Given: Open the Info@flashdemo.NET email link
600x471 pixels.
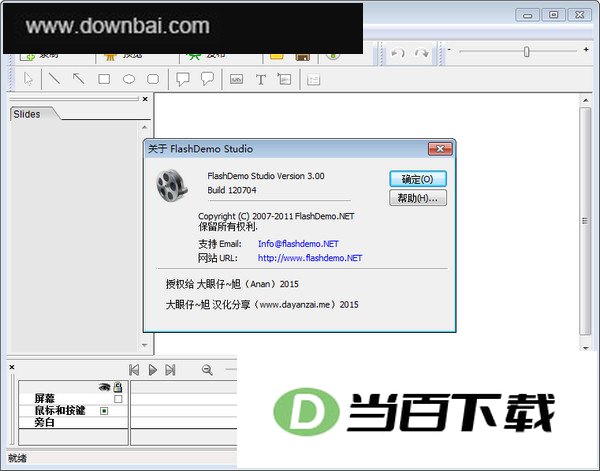Looking at the screenshot, I should click(298, 244).
